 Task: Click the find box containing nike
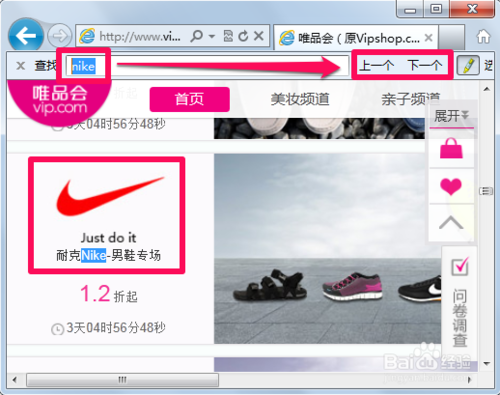coord(207,66)
